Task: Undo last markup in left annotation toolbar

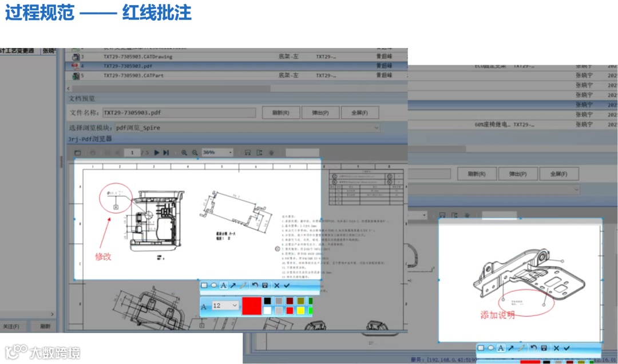Action: point(255,285)
